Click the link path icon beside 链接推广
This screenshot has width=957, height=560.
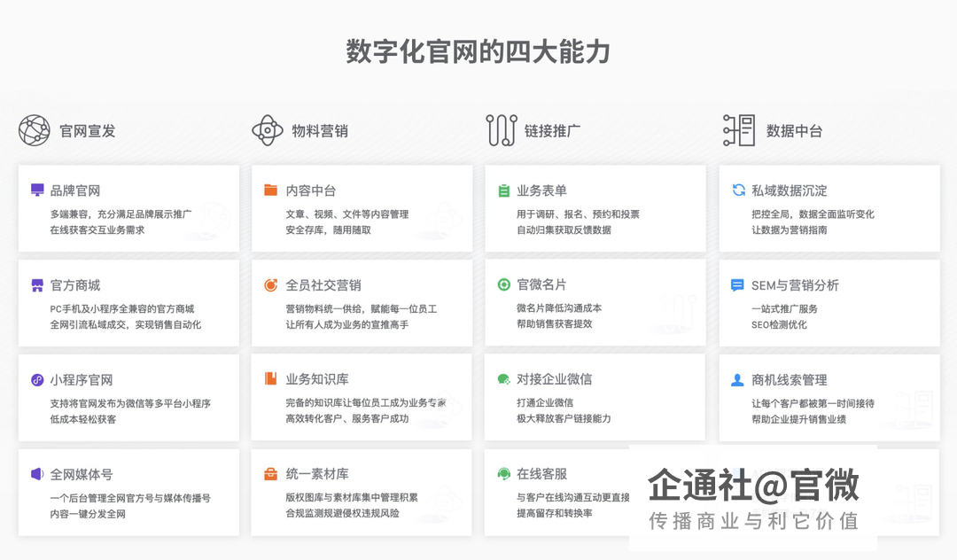click(x=501, y=130)
